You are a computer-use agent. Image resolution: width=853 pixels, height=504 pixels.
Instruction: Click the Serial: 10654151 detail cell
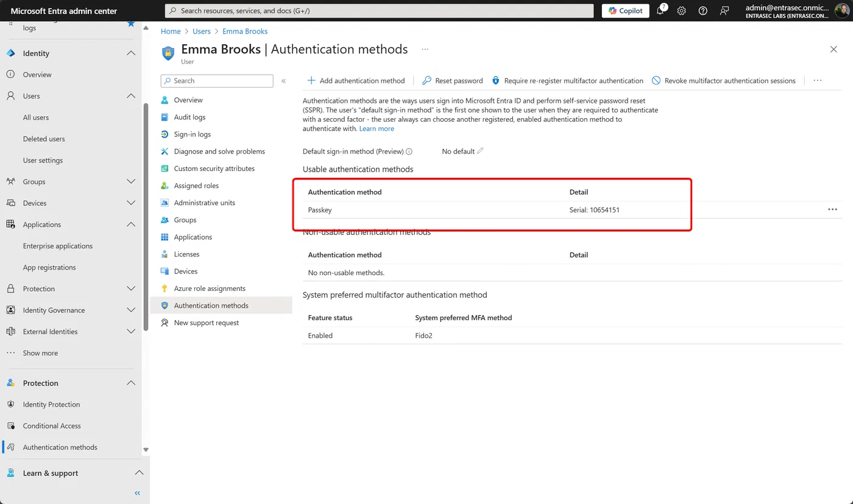595,209
